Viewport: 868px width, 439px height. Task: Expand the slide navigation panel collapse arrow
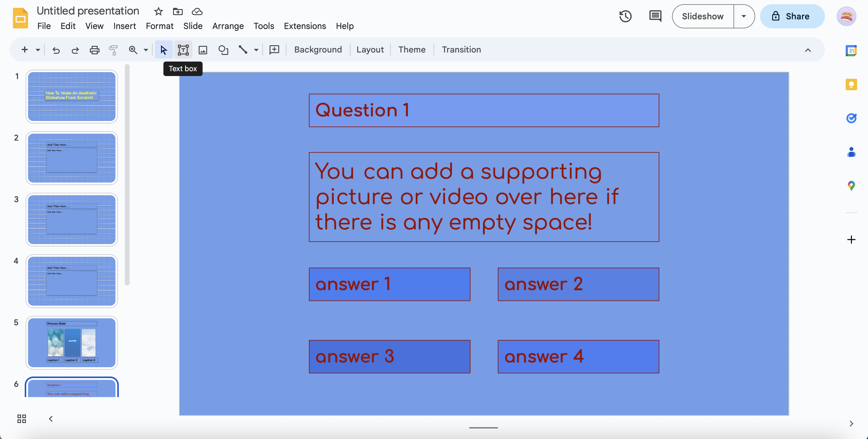tap(50, 419)
